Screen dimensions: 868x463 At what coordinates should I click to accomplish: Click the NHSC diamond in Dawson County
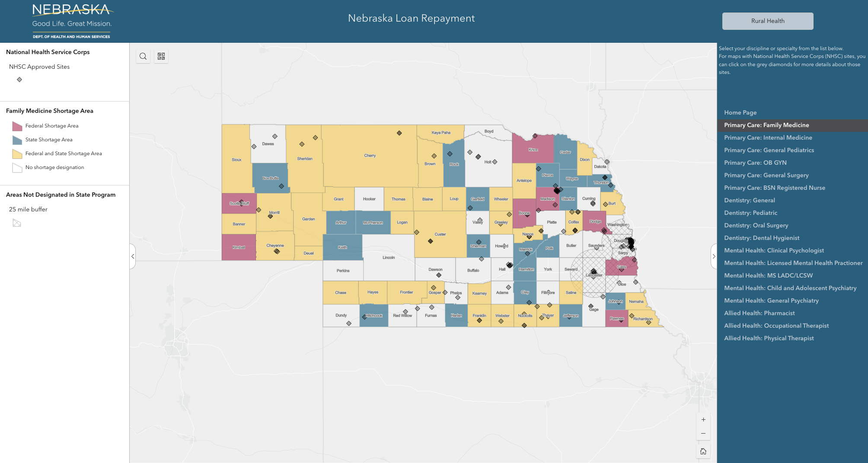439,275
